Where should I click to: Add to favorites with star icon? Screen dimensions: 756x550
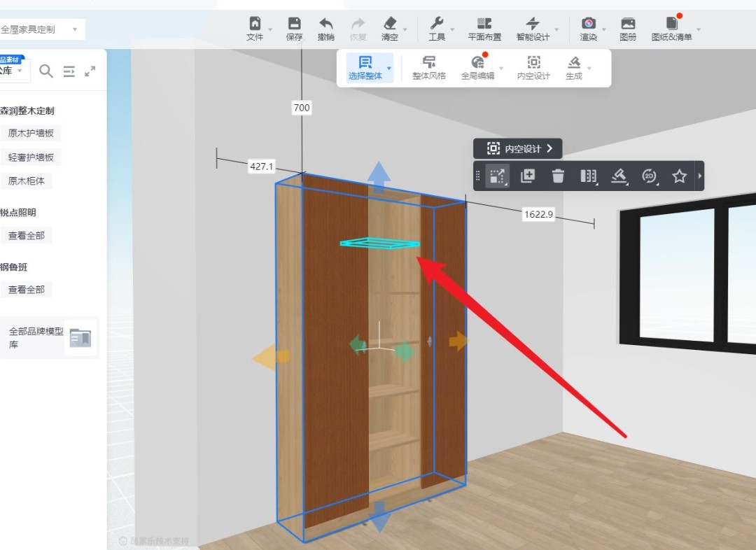pos(679,176)
